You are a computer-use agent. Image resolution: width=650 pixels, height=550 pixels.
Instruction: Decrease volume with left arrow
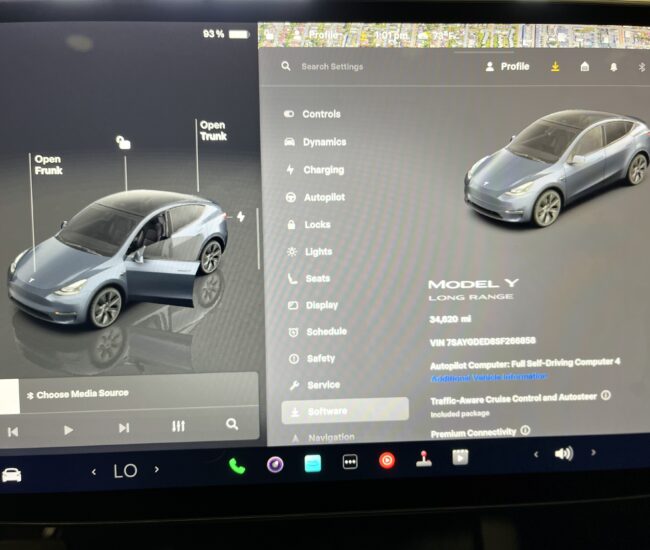click(536, 455)
